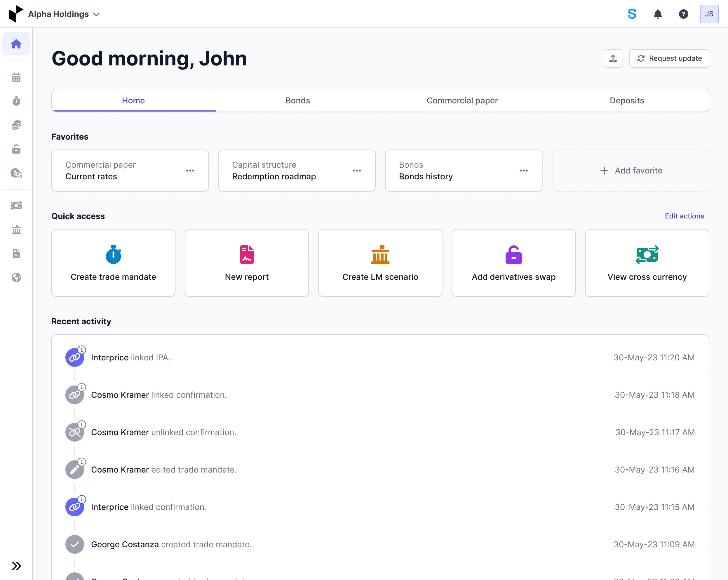Open the stopwatch icon in sidebar
The image size is (728, 580).
click(16, 101)
